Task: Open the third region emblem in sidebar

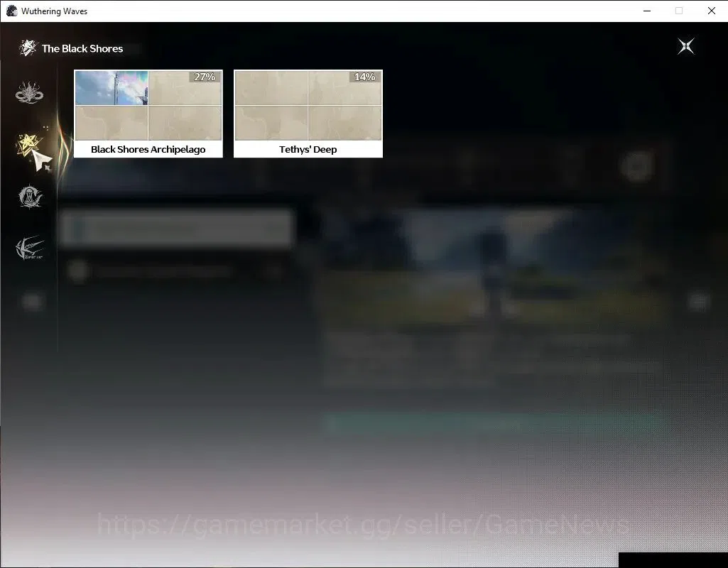Action: [x=30, y=196]
